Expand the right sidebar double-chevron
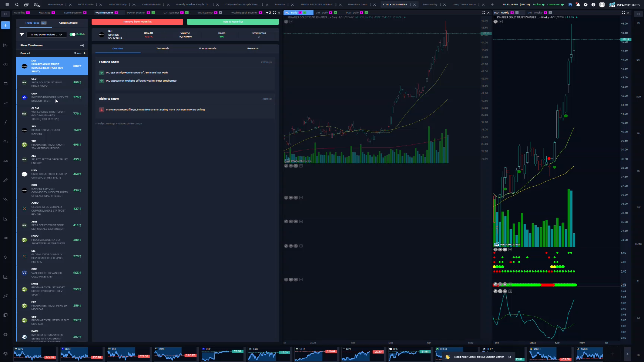 pos(638,14)
